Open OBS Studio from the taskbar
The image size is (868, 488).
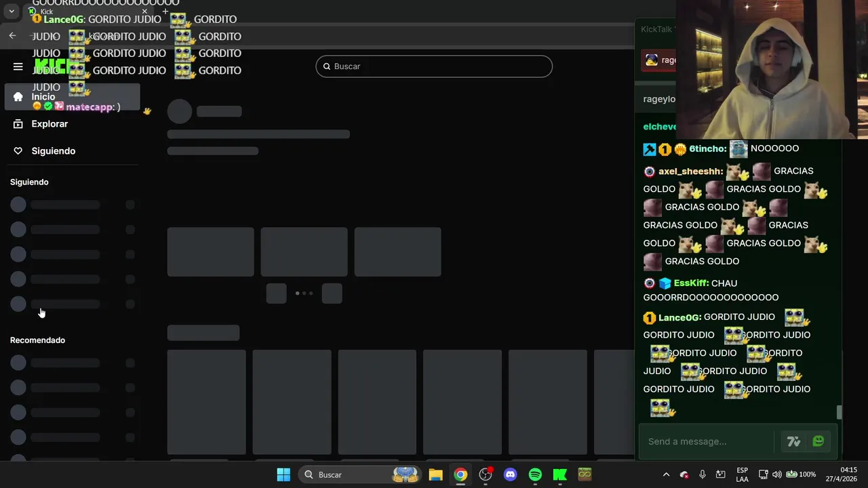(486, 474)
